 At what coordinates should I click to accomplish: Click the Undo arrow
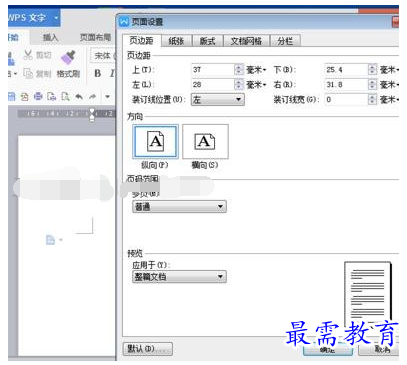pos(79,97)
